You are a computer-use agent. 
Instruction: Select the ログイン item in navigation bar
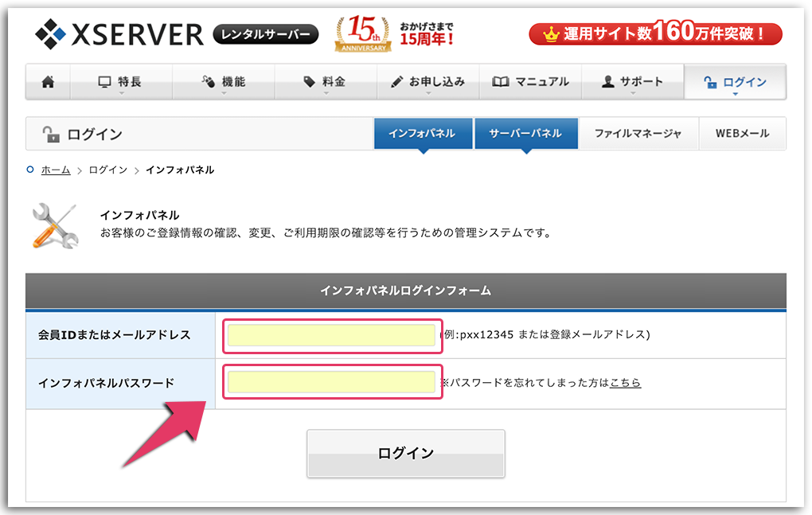(x=735, y=82)
